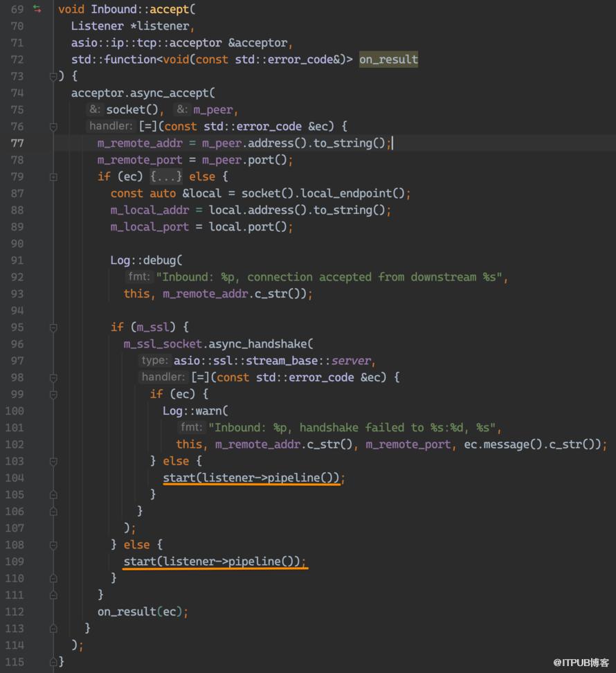Expand the folded {...} code placeholder
The height and width of the screenshot is (673, 616).
165,177
